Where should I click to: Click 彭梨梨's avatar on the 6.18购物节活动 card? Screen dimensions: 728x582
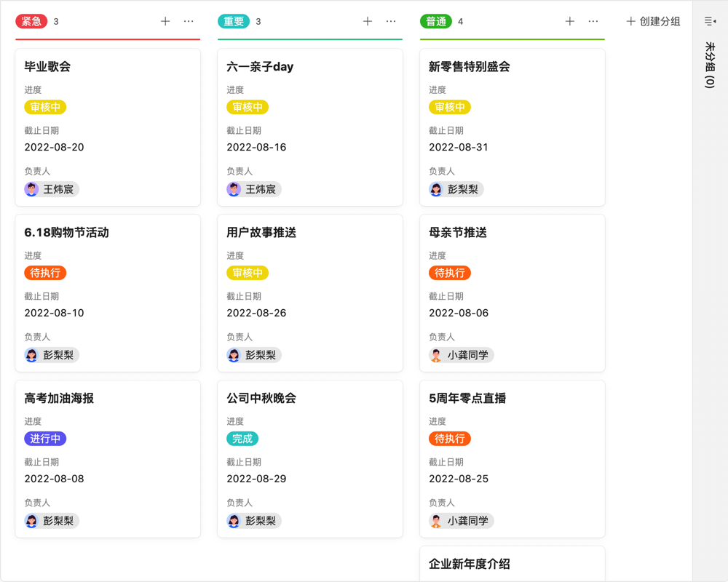(31, 355)
